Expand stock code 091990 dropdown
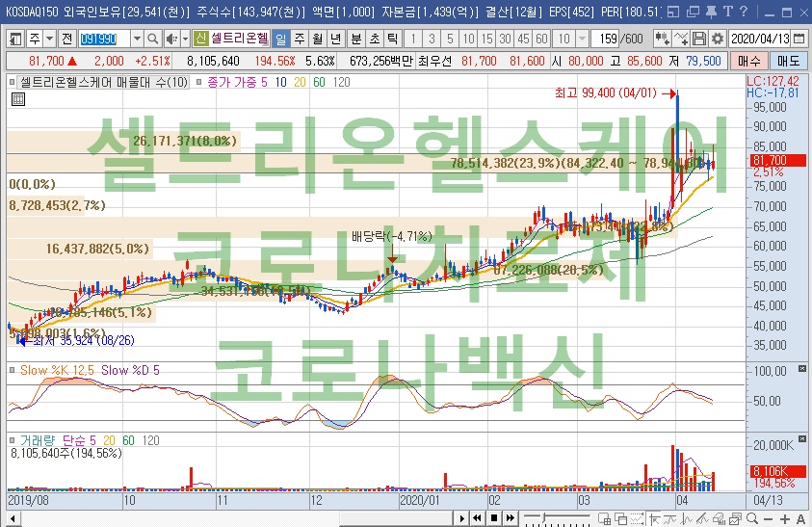812x527 pixels. pos(137,39)
